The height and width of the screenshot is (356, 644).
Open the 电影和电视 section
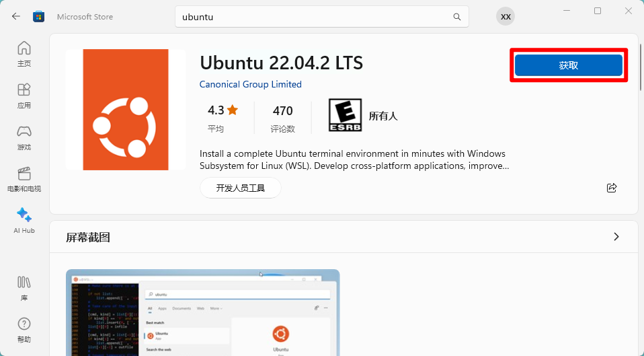(x=24, y=179)
